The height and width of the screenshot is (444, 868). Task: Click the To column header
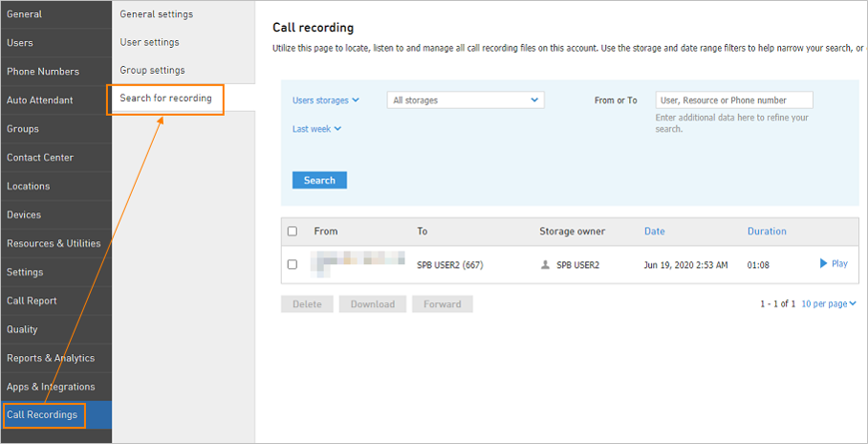pyautogui.click(x=422, y=232)
